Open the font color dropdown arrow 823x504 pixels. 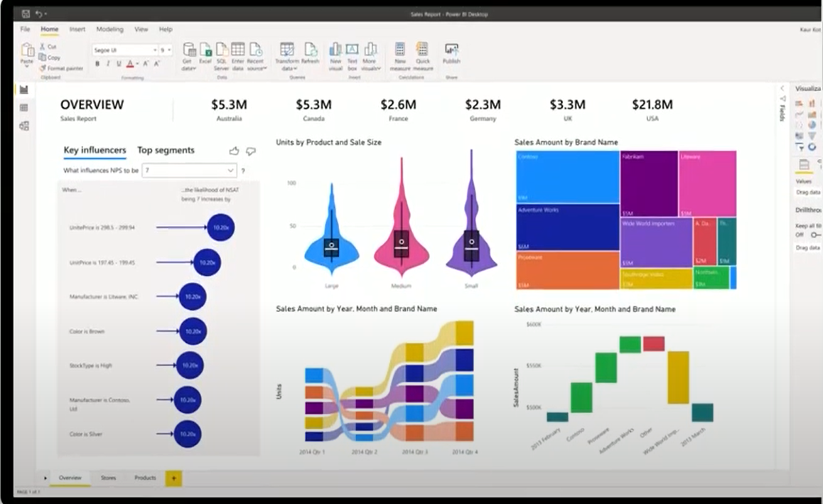[137, 64]
